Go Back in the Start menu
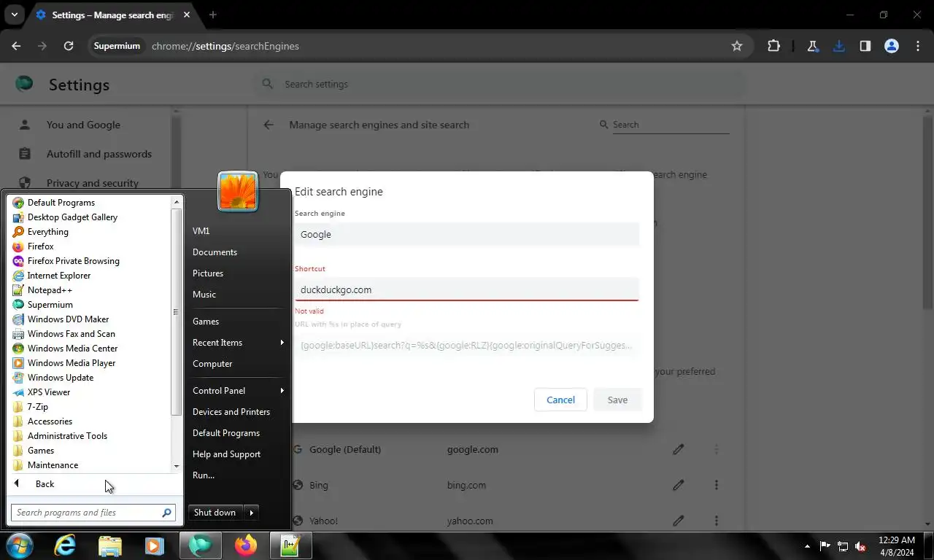Viewport: 934px width, 560px height. tap(45, 484)
